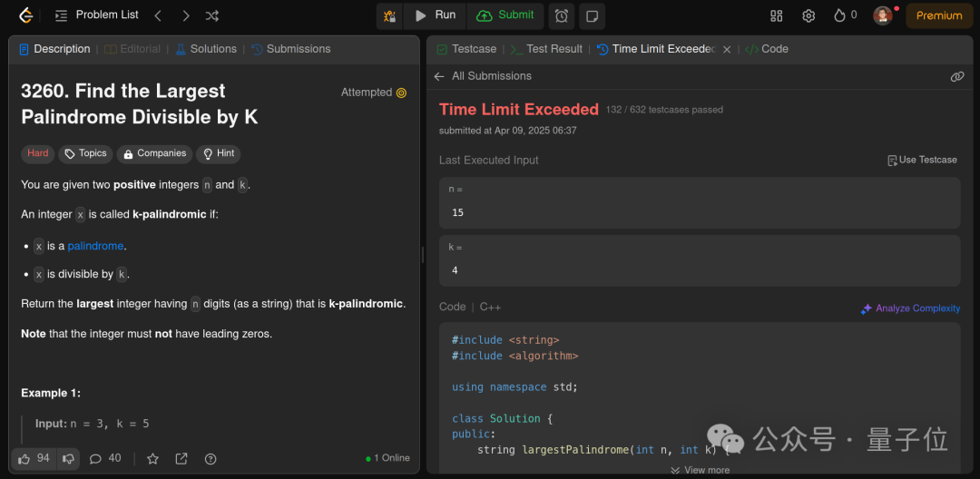The image size is (980, 479).
Task: Open the notes sticky icon
Action: pyautogui.click(x=592, y=15)
